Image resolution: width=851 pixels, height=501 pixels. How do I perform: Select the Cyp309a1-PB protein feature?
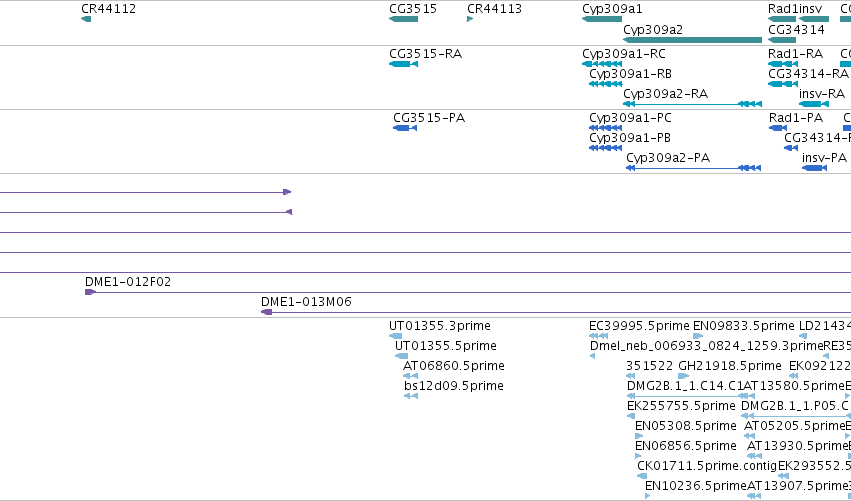tap(606, 148)
